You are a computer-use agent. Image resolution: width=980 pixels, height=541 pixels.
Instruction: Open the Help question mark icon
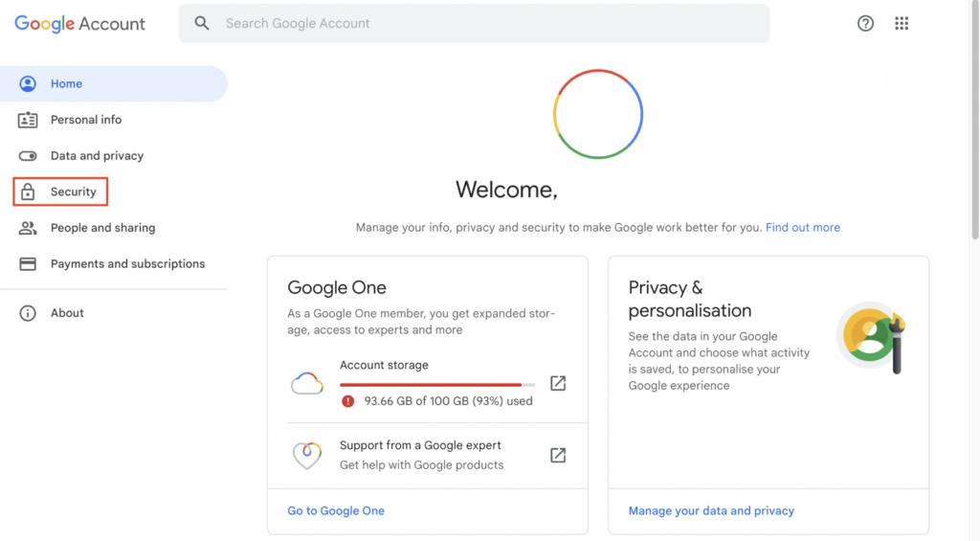point(865,24)
